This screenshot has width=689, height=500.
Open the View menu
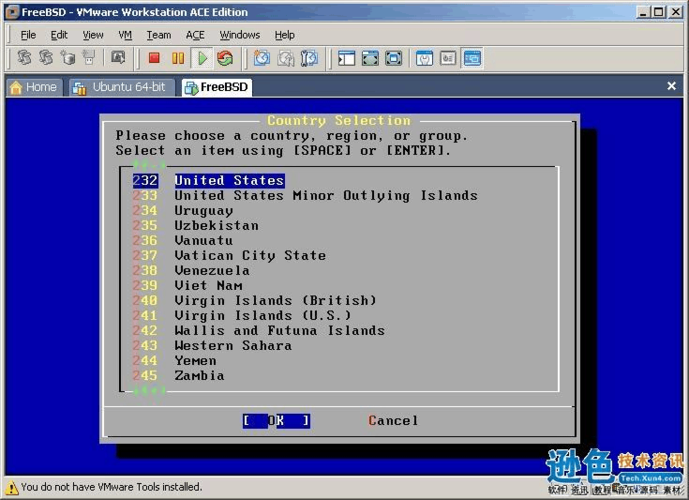pos(93,35)
